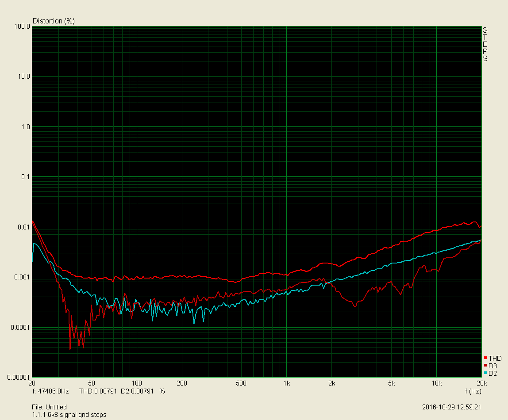Click the 0.0001 y-axis value
This screenshot has width=508, height=420.
click(x=20, y=328)
